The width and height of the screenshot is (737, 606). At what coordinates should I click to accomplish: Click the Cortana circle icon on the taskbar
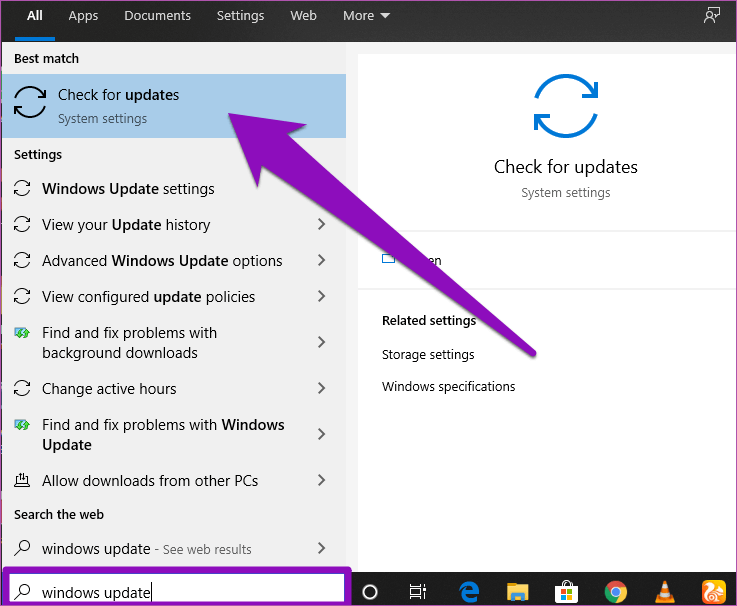pos(370,592)
